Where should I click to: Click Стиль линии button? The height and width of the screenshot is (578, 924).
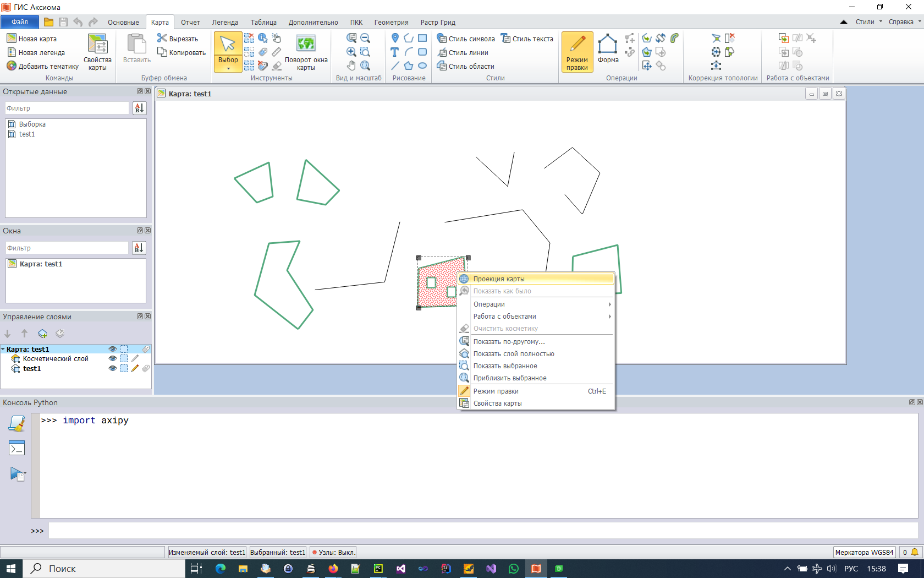coord(463,52)
